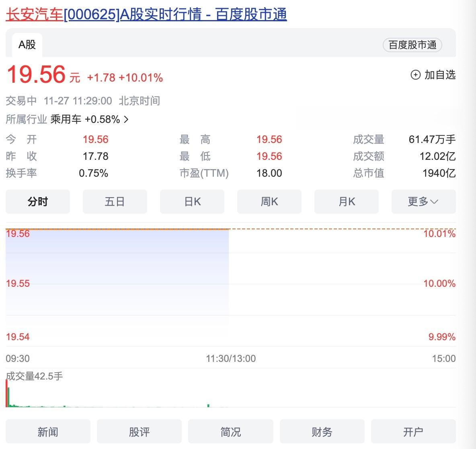Click the 19.55 price axis label
This screenshot has width=476, height=449.
click(18, 284)
